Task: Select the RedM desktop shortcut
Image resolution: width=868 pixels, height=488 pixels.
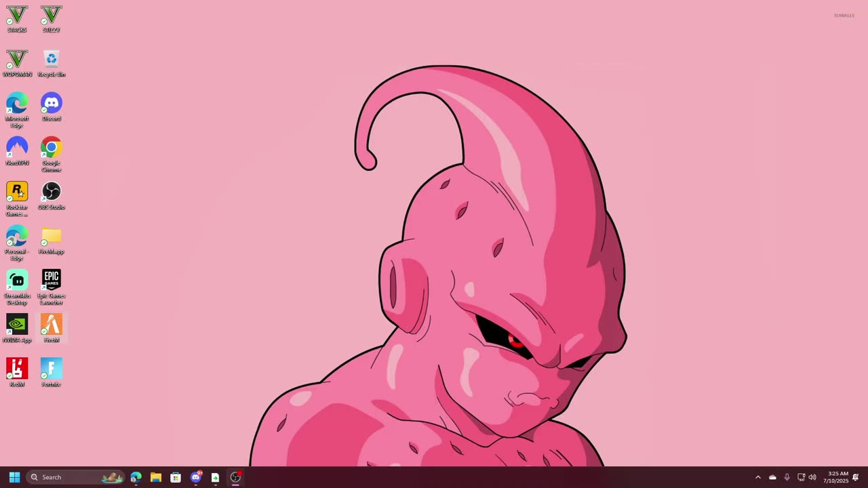Action: pyautogui.click(x=17, y=373)
